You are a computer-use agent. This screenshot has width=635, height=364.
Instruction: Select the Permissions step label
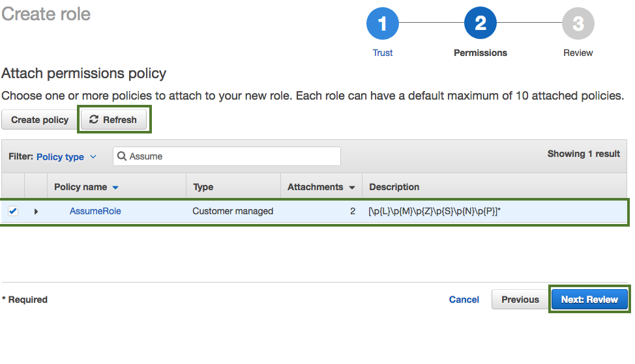[480, 53]
